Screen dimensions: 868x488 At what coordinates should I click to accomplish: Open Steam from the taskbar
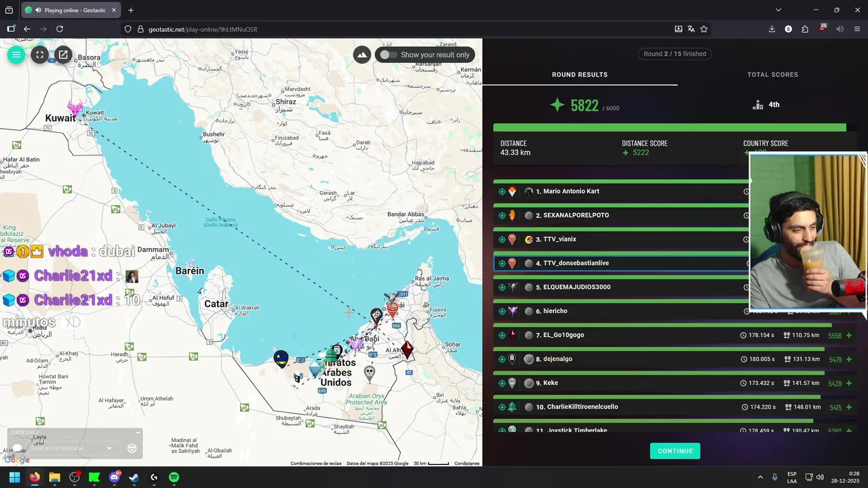coord(134,477)
